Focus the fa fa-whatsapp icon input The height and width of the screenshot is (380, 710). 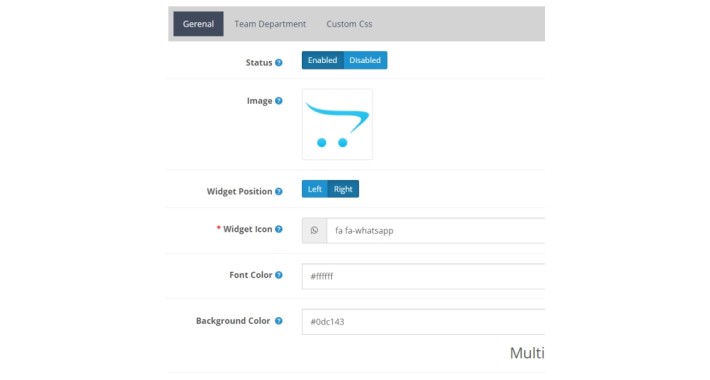point(436,231)
